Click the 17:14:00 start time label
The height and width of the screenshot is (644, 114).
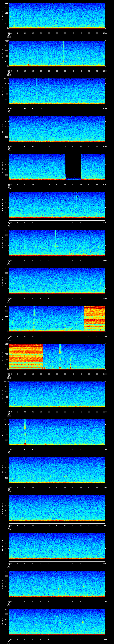(9, 33)
